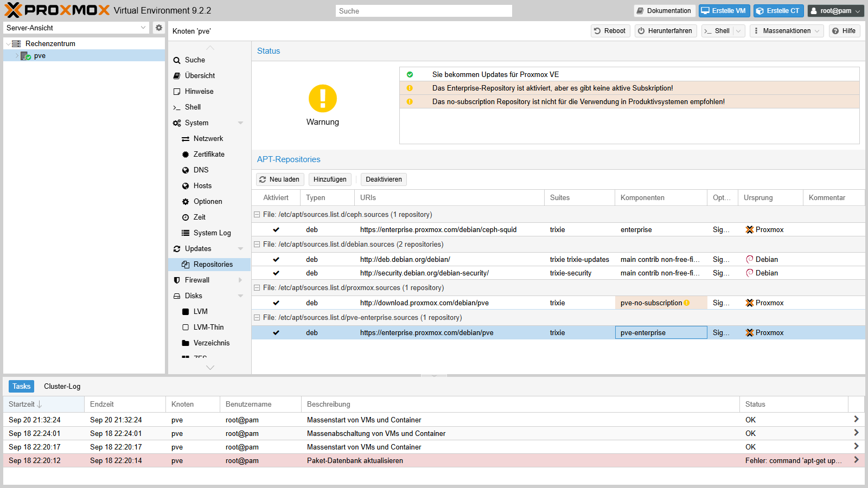
Task: Click the Disks drive icon
Action: click(x=177, y=296)
